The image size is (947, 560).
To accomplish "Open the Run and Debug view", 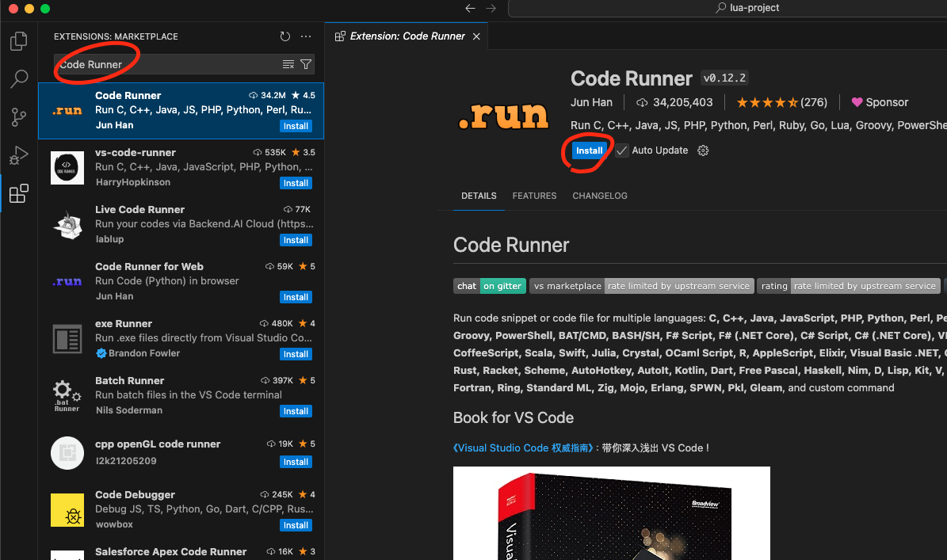I will coord(18,154).
